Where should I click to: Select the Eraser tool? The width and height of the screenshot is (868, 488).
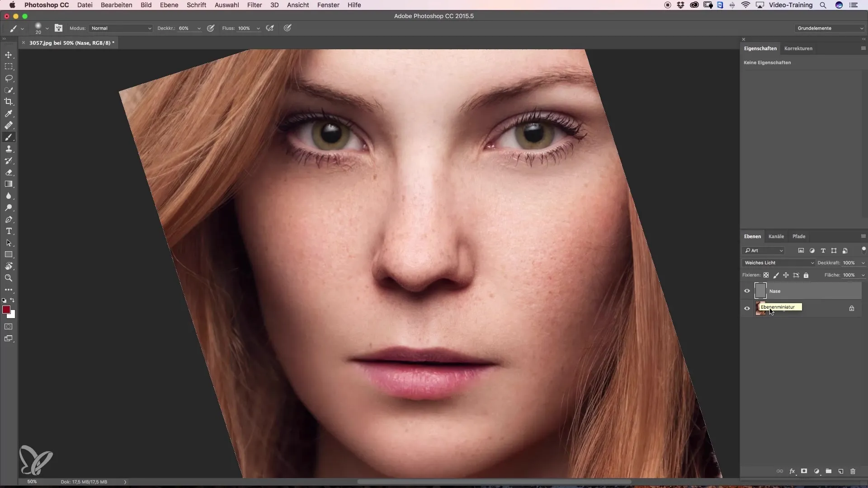pyautogui.click(x=9, y=172)
